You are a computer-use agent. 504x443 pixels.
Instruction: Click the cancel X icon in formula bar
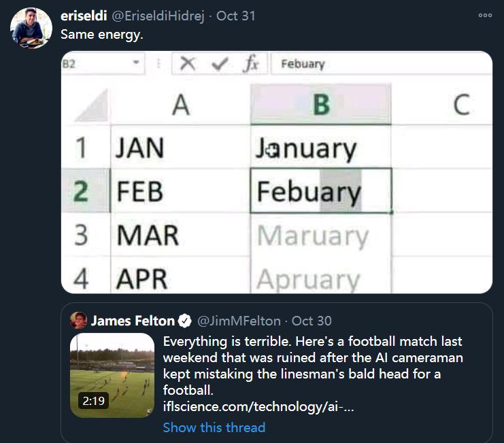188,64
